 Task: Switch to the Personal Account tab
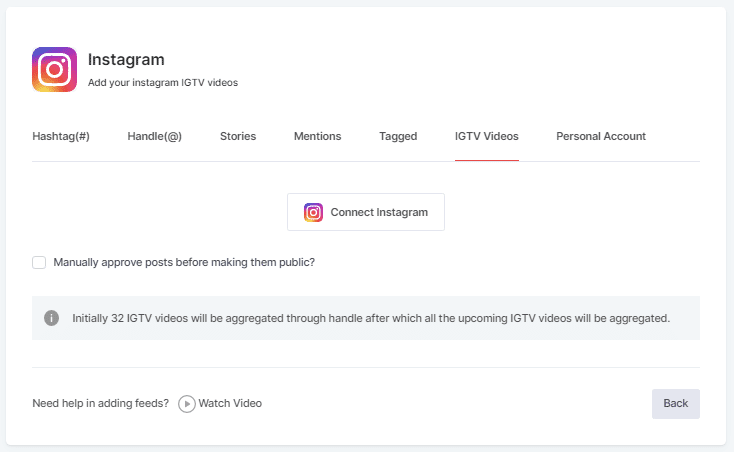pos(601,136)
